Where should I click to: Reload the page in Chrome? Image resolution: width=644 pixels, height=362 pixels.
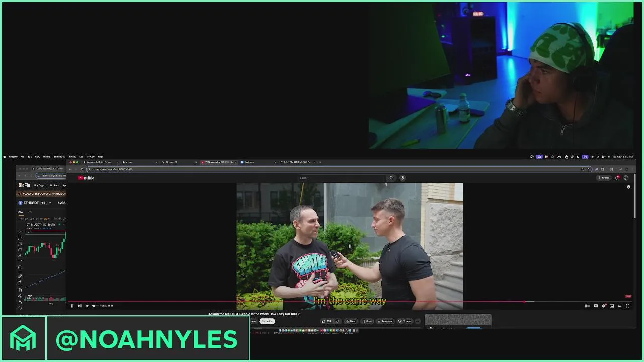[82, 169]
